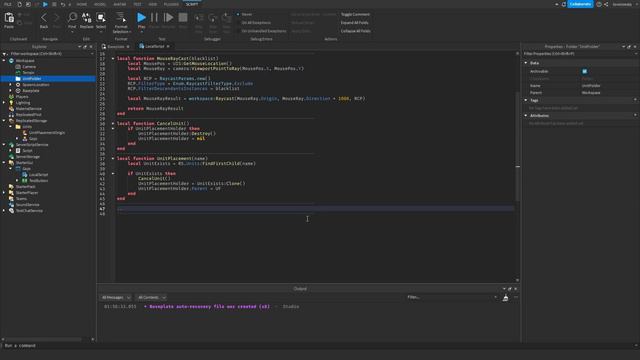The image size is (640, 360).
Task: Open the All Contexts dropdown in Output
Action: pos(151,298)
